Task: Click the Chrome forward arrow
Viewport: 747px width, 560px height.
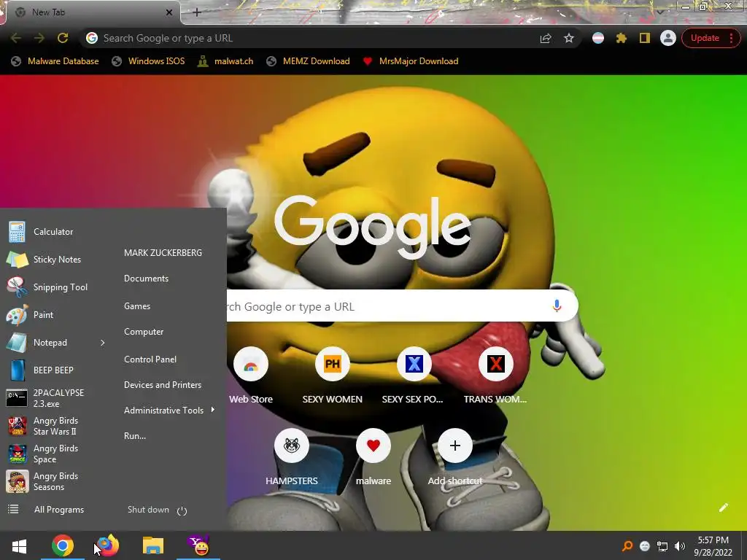Action: tap(39, 38)
